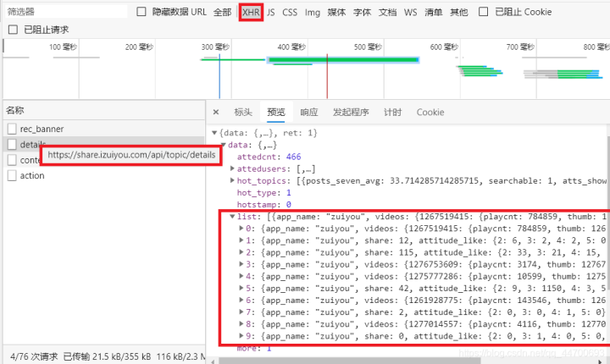Expand list item 4
Screen dimensions: 610x364
241,276
